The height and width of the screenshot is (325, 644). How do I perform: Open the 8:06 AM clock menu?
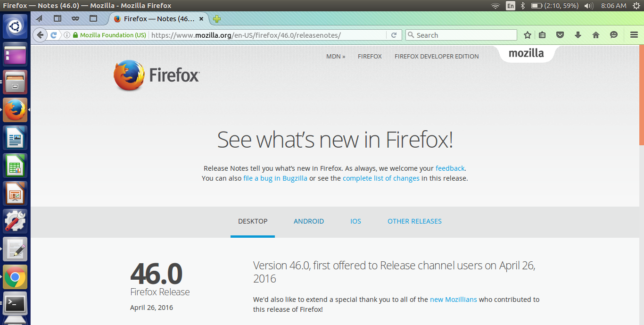614,6
